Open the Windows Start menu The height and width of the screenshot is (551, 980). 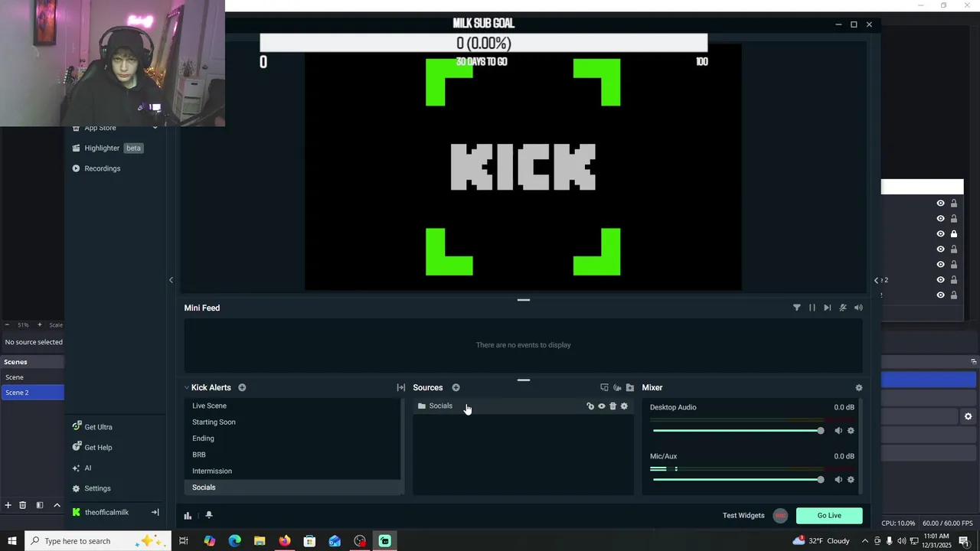point(12,541)
